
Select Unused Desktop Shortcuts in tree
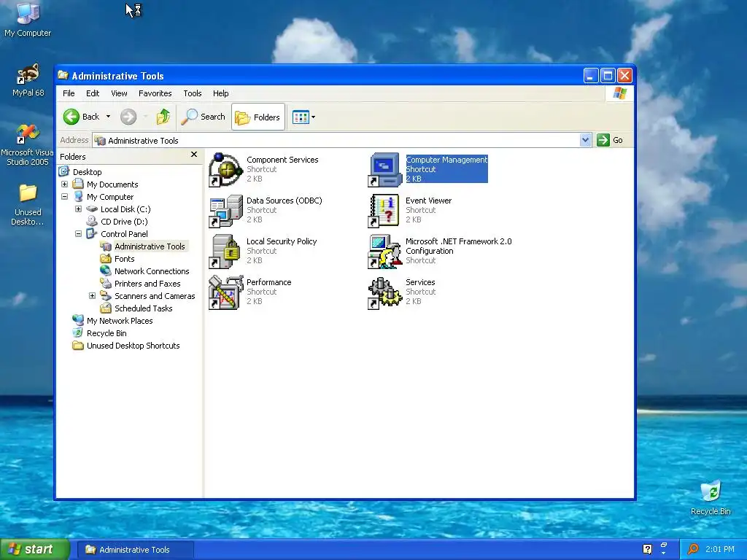pos(133,345)
